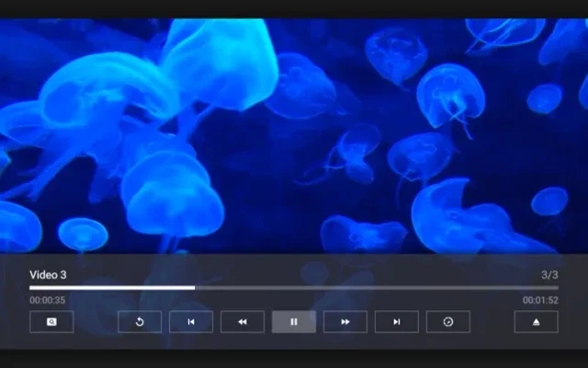Image resolution: width=588 pixels, height=368 pixels.
Task: Click the elapsed time 00:00:35
Action: click(x=47, y=300)
